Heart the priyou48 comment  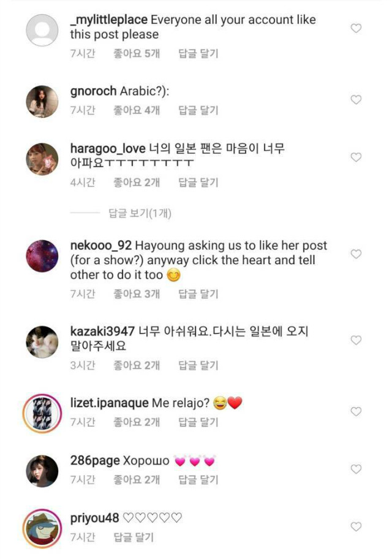(356, 527)
